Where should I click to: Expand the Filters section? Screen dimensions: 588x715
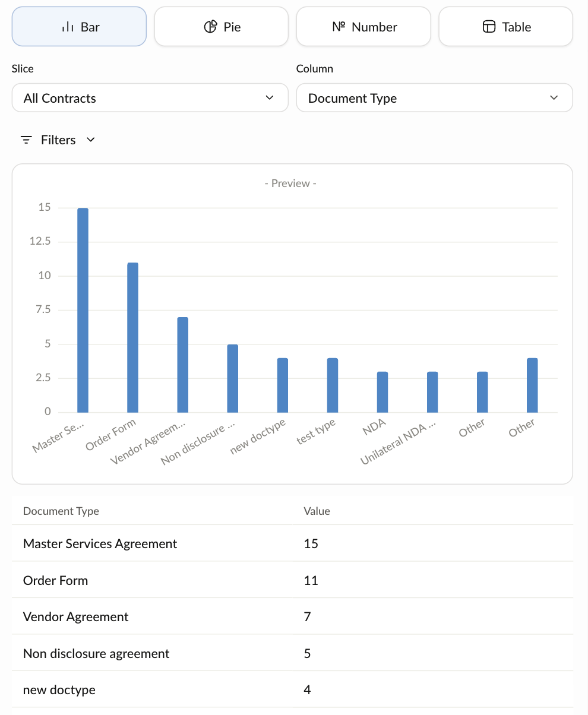(x=58, y=140)
